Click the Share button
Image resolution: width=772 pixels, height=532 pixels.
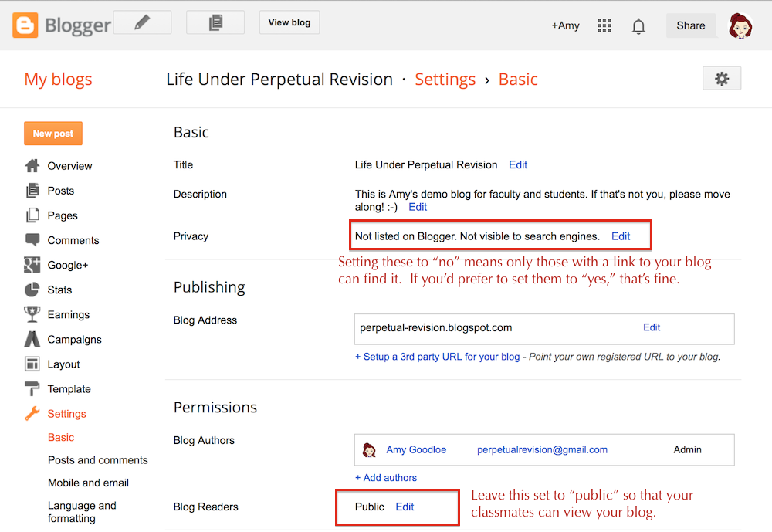click(x=691, y=25)
